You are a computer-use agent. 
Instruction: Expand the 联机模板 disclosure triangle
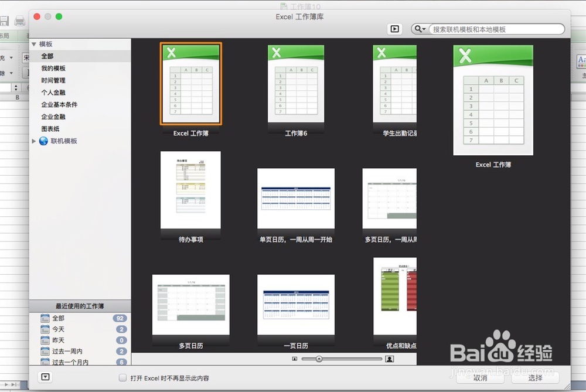[33, 141]
